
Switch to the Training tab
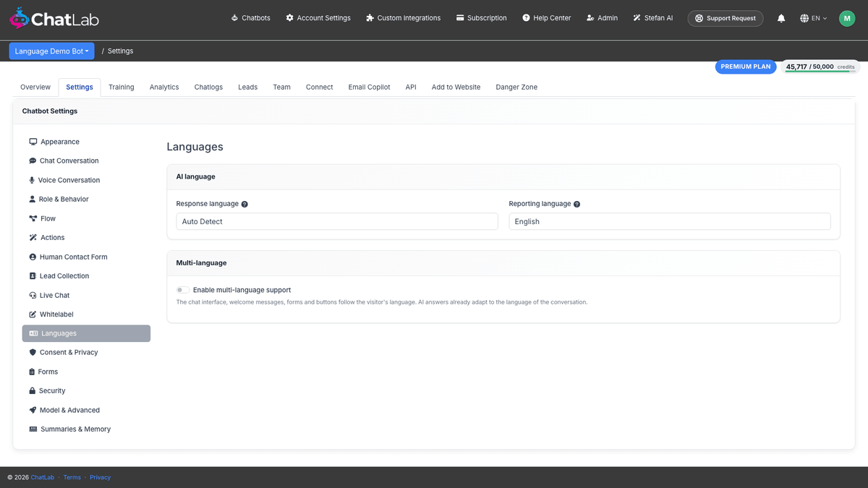122,87
